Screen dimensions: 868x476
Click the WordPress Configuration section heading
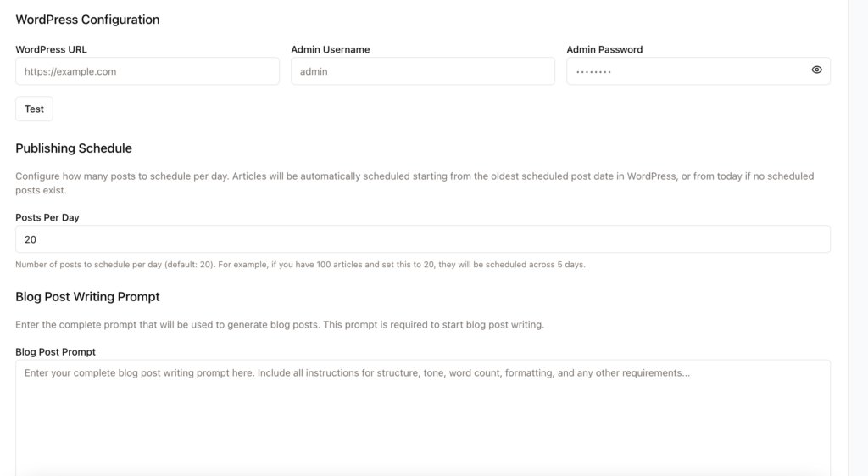(87, 20)
